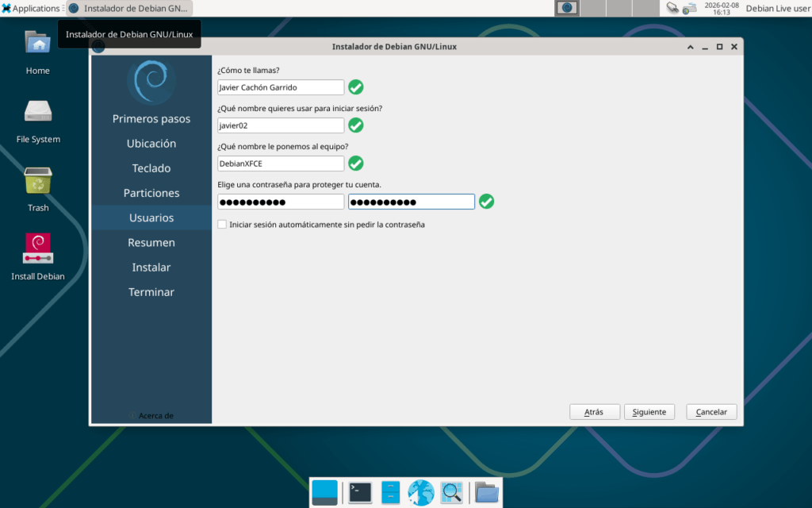Select the Debian installer taskbar window button
This screenshot has width=812, height=508.
(x=129, y=8)
